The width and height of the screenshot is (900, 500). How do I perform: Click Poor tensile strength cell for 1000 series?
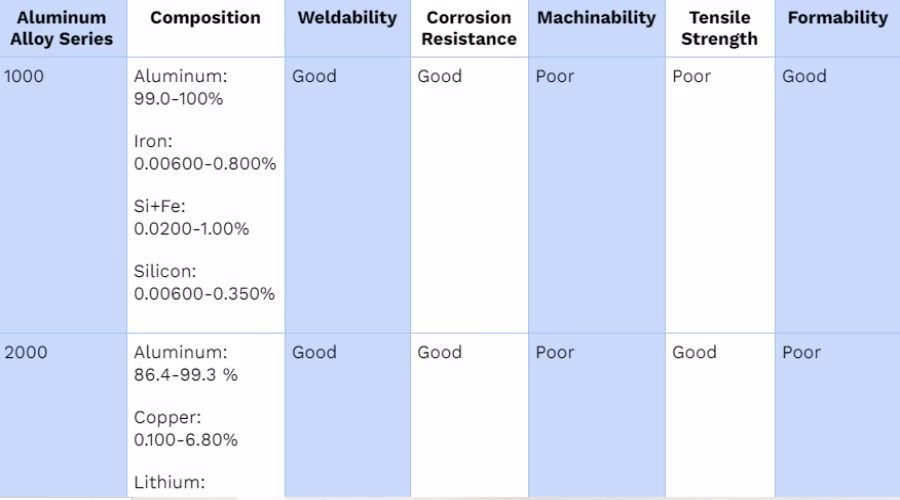(x=692, y=76)
